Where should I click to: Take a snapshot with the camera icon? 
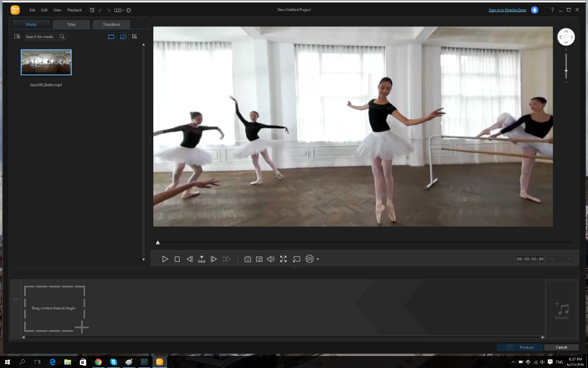[247, 259]
